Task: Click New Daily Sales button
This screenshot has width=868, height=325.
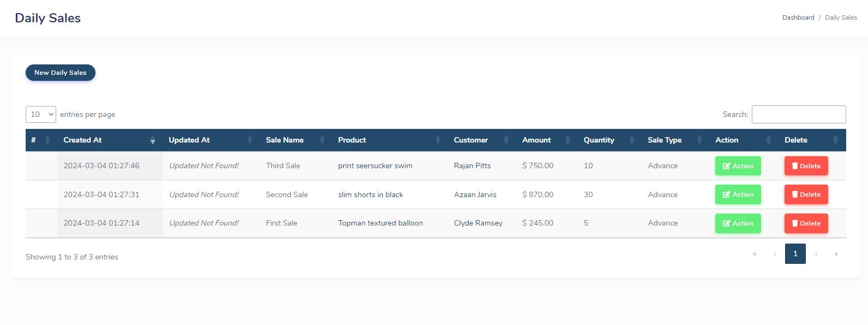Action: tap(61, 73)
